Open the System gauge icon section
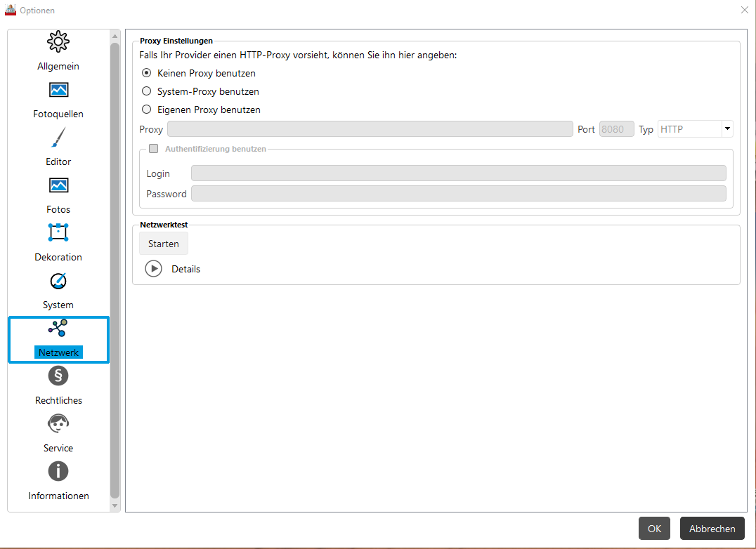Viewport: 756px width, 549px height. 58,281
